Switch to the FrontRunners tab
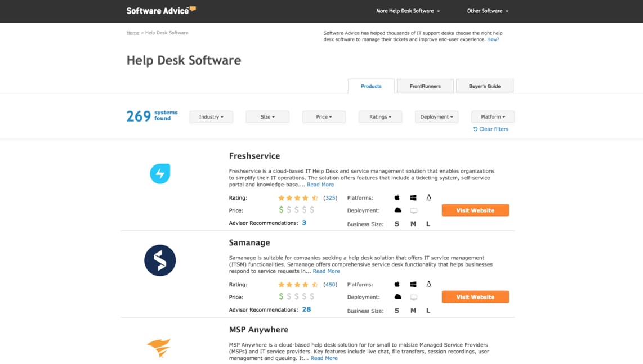This screenshot has height=364, width=643. [425, 86]
